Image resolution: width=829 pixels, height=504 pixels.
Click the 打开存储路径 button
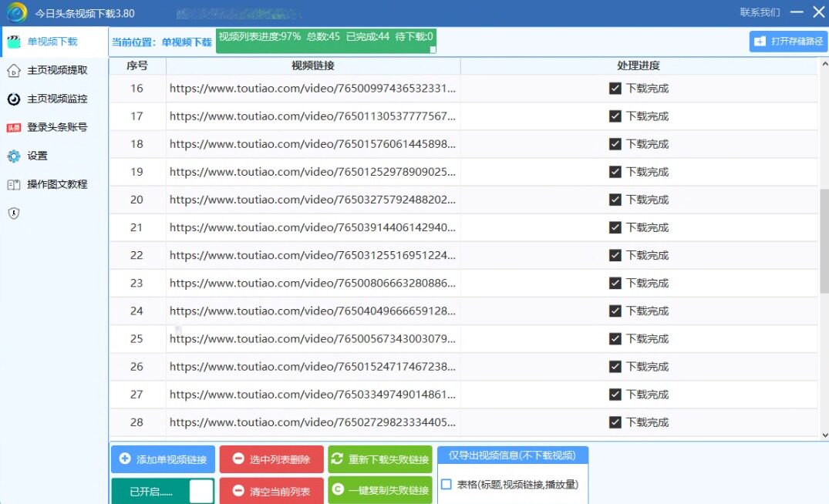tap(788, 41)
